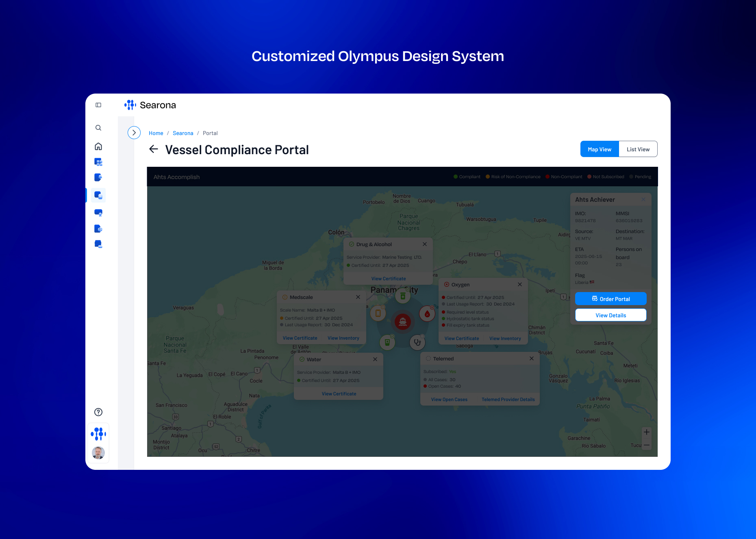Click the Order Portal button

611,299
